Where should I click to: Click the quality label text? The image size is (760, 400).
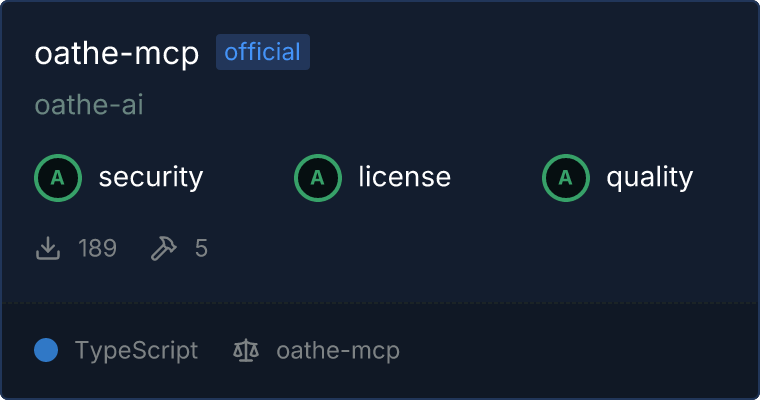click(650, 177)
